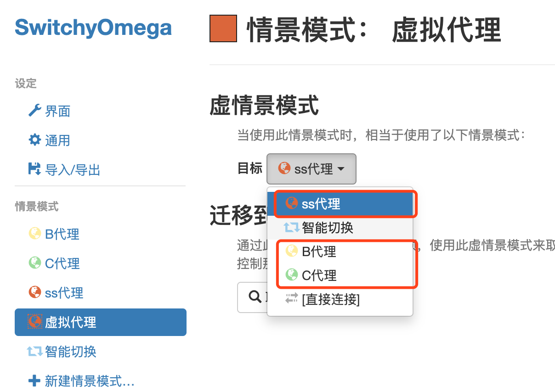
Task: Click the save icon next to 导入/导出
Action: pyautogui.click(x=35, y=169)
